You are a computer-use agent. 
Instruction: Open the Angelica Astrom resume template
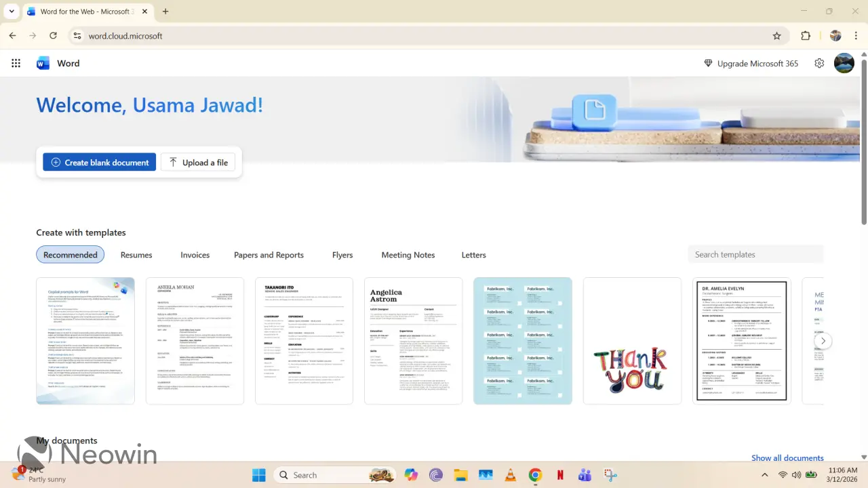click(x=414, y=341)
